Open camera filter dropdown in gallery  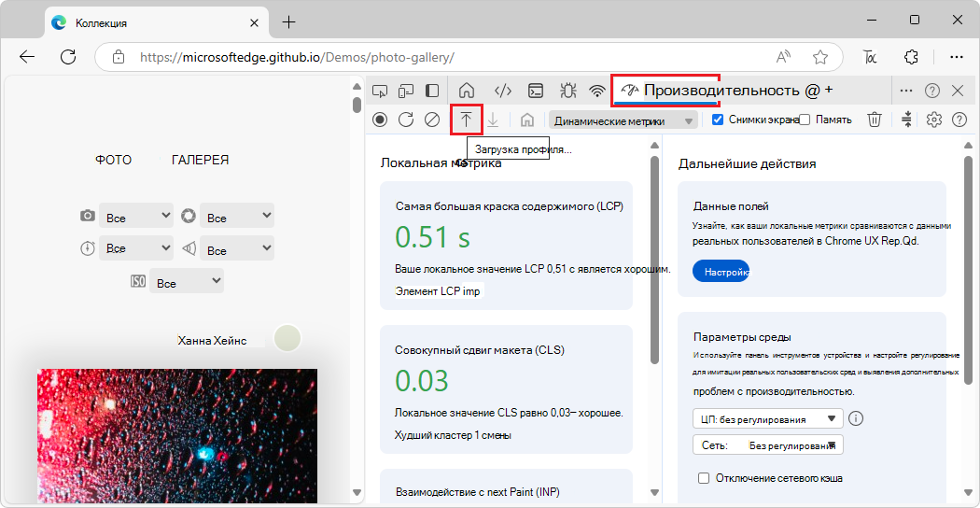click(135, 217)
